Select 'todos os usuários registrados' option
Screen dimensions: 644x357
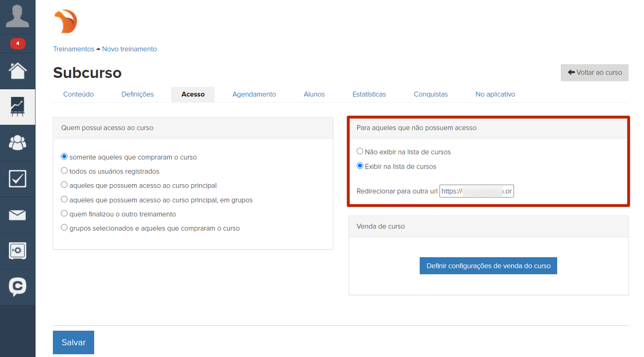[x=64, y=171]
